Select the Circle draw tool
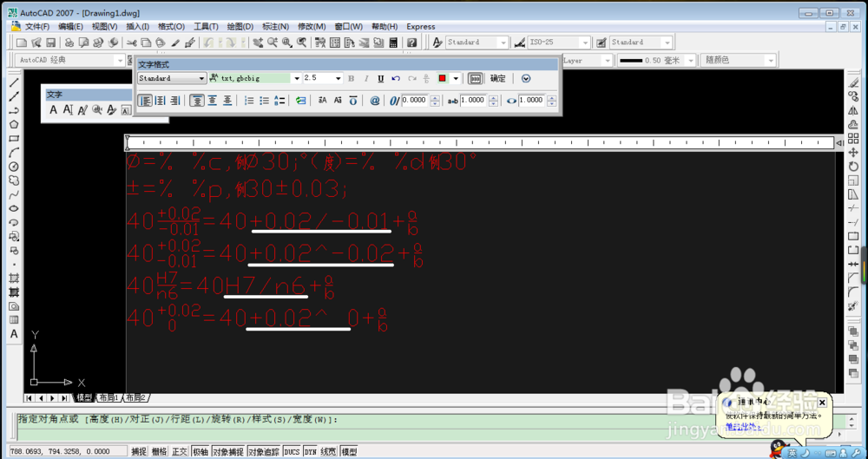The image size is (868, 459). (15, 167)
